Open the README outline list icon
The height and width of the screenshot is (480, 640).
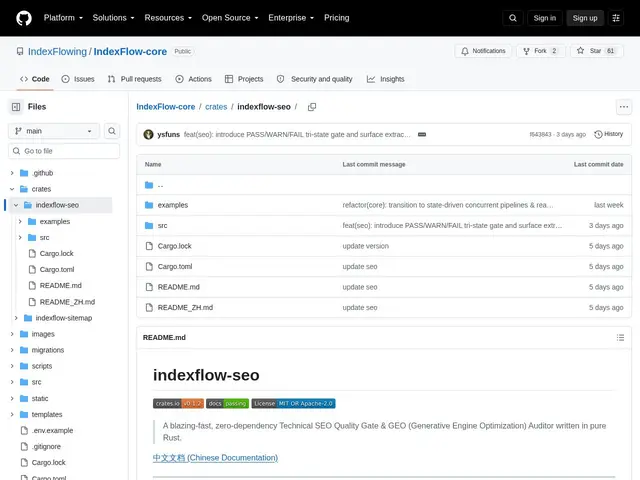pyautogui.click(x=620, y=338)
